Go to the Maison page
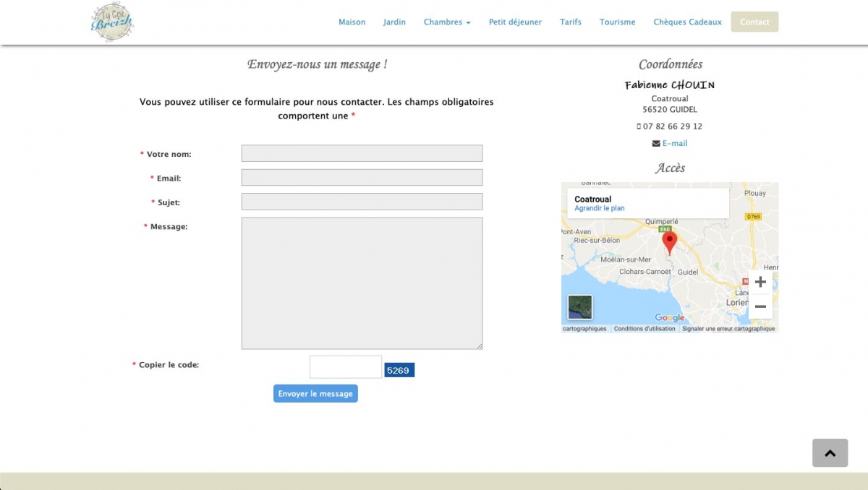 (352, 22)
